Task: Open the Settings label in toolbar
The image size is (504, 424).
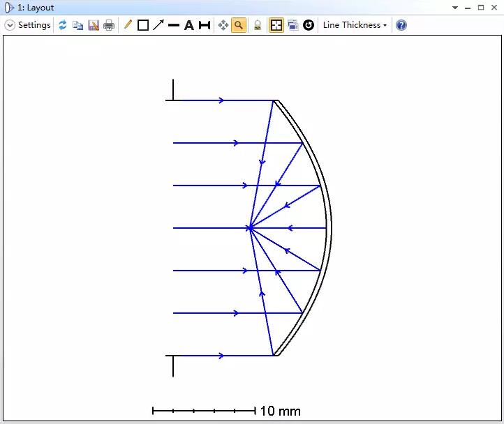Action: (x=34, y=25)
